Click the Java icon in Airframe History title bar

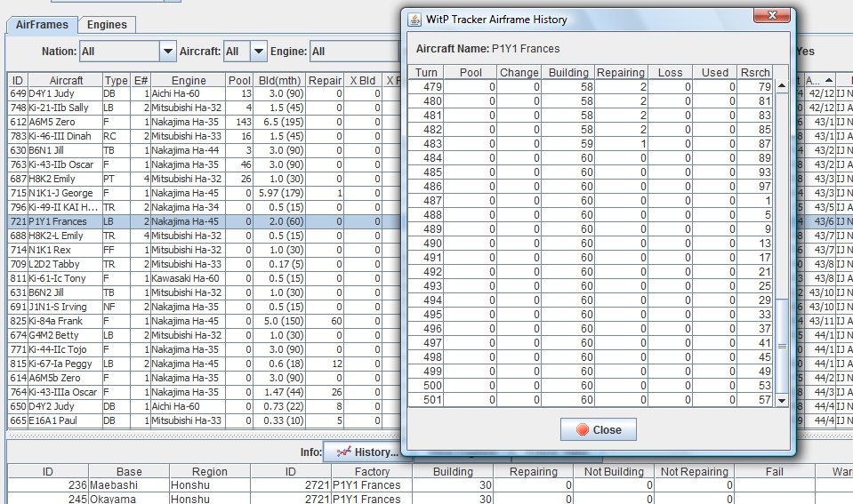click(x=414, y=20)
